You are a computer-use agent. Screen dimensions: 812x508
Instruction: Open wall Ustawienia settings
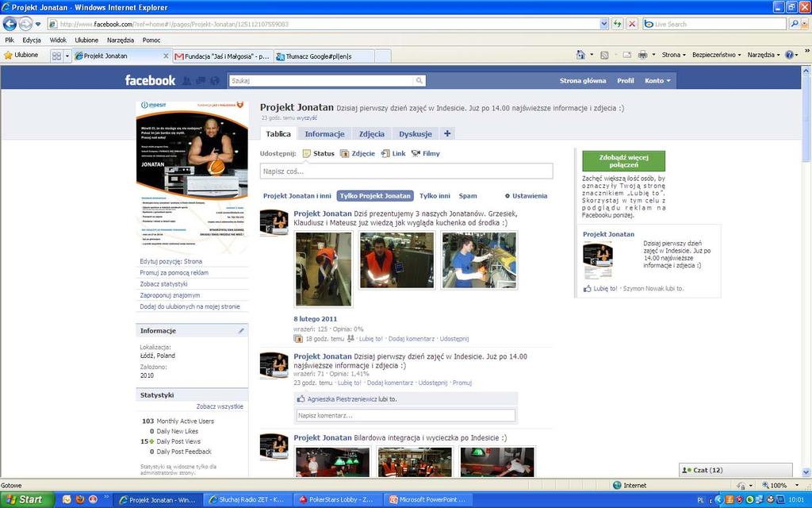[x=527, y=196]
